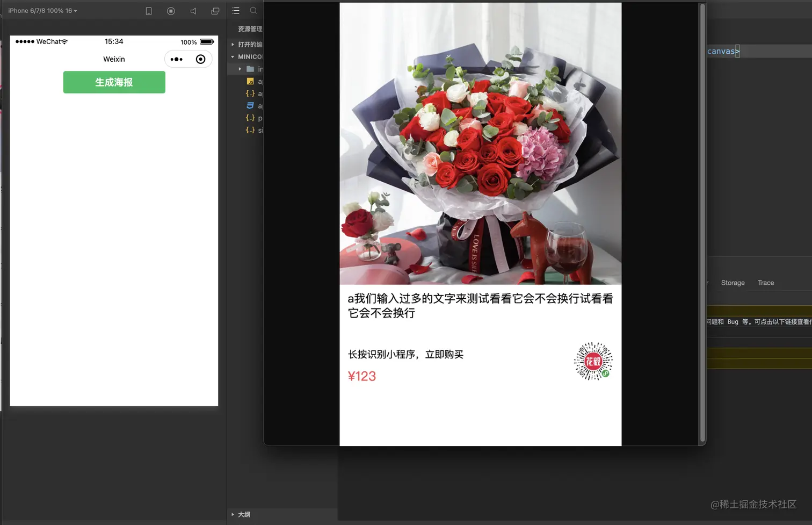Click the ¥123 price text
This screenshot has height=525, width=812.
pyautogui.click(x=362, y=376)
